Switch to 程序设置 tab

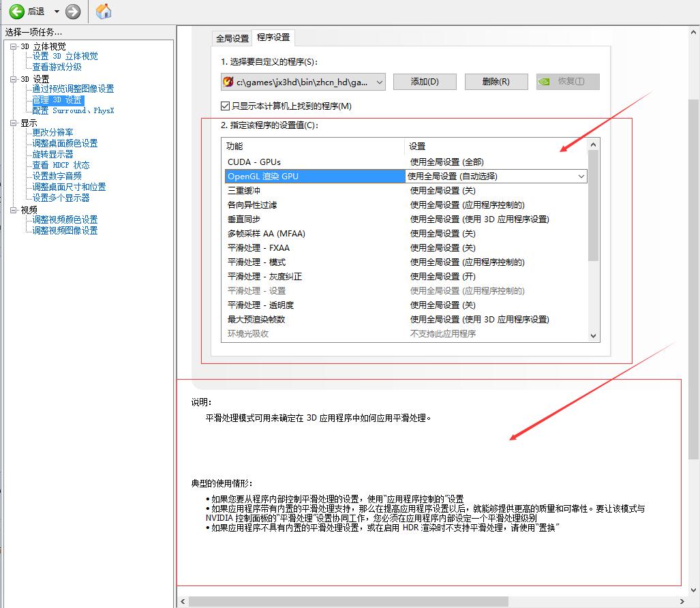(273, 37)
